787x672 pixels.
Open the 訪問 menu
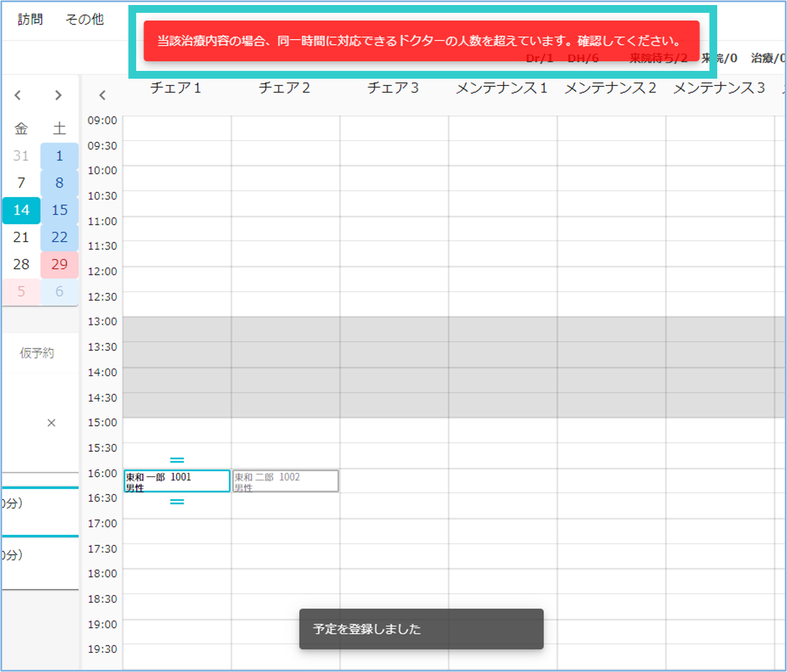pyautogui.click(x=30, y=20)
